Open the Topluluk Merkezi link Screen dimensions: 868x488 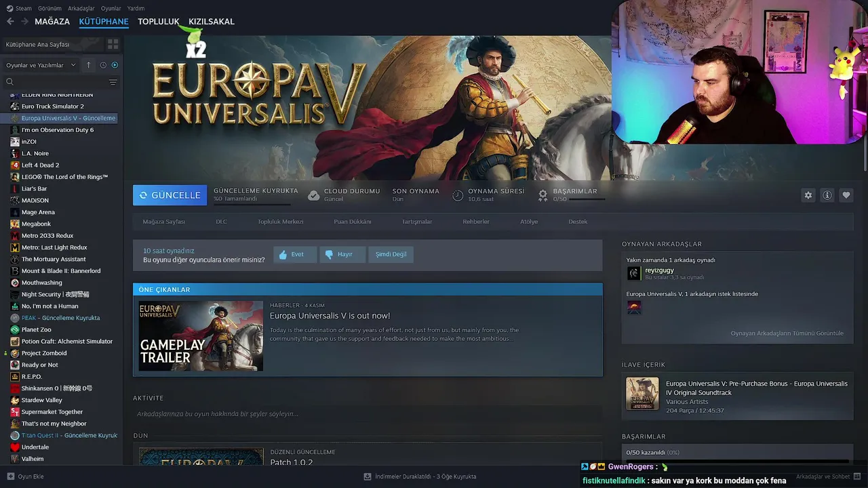pyautogui.click(x=280, y=222)
